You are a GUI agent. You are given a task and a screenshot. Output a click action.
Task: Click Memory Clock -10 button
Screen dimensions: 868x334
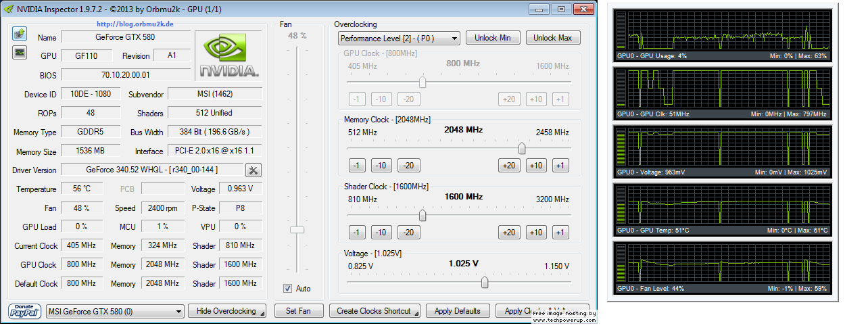[x=381, y=166]
